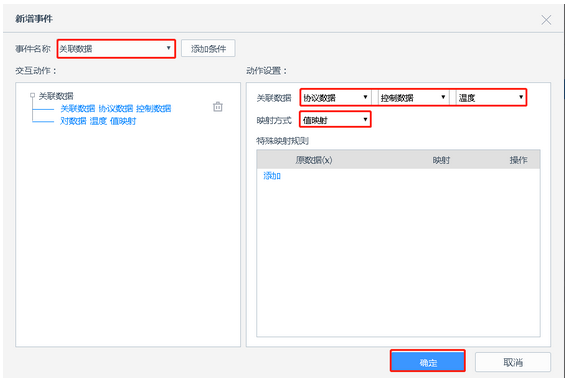Image resolution: width=565 pixels, height=378 pixels.
Task: Select 关联数据 协议数据 控制数据 tree row
Action: pyautogui.click(x=116, y=108)
